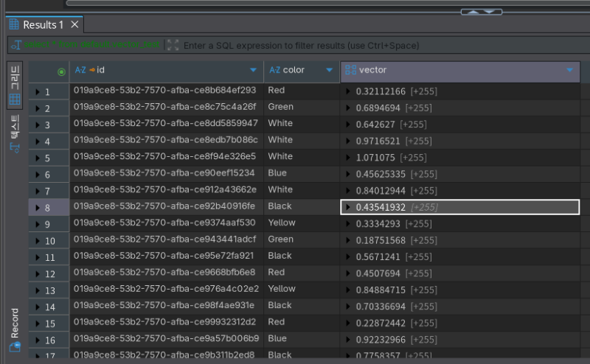Click the expand filter panel icon
The height and width of the screenshot is (364, 590).
coord(173,46)
